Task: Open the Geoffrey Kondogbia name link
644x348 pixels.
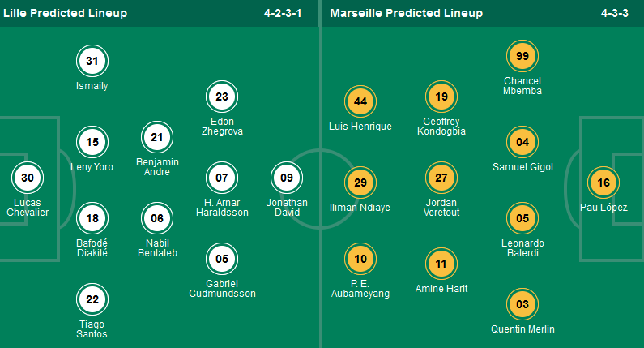Action: (x=441, y=126)
